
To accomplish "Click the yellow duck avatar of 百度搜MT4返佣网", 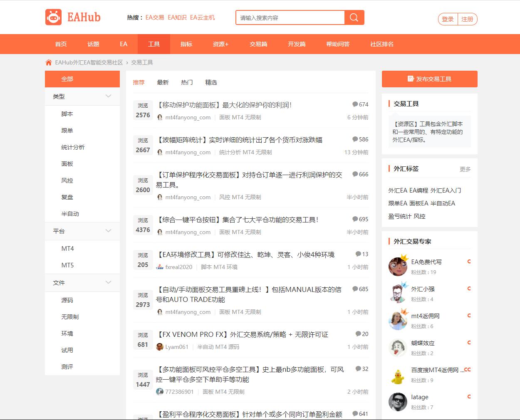I will click(398, 376).
